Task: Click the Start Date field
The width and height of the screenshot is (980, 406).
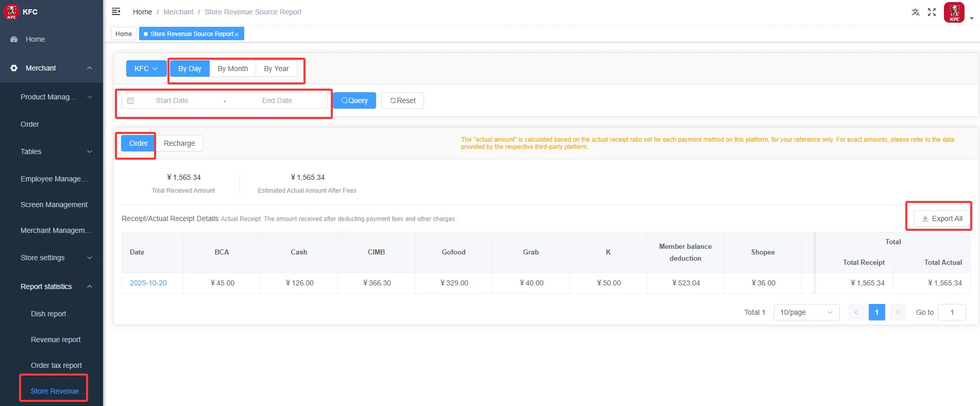Action: (x=172, y=100)
